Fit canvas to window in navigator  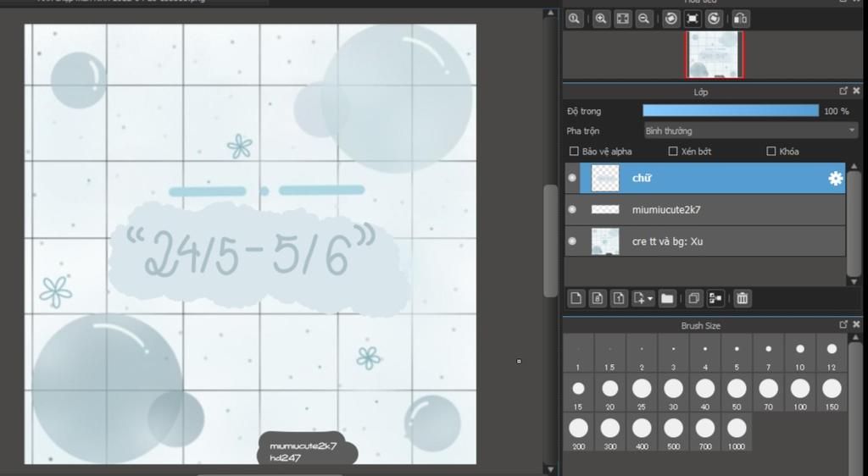pyautogui.click(x=623, y=19)
